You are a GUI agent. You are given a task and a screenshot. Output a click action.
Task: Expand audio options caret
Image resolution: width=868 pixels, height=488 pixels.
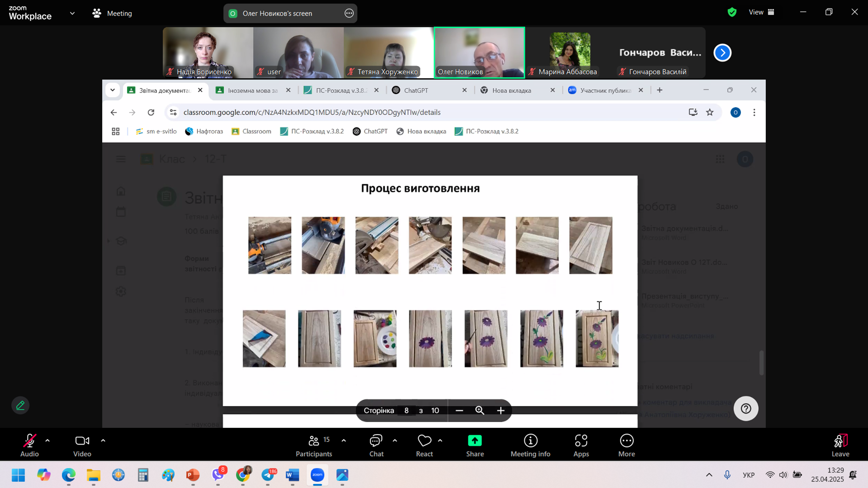coord(47,441)
